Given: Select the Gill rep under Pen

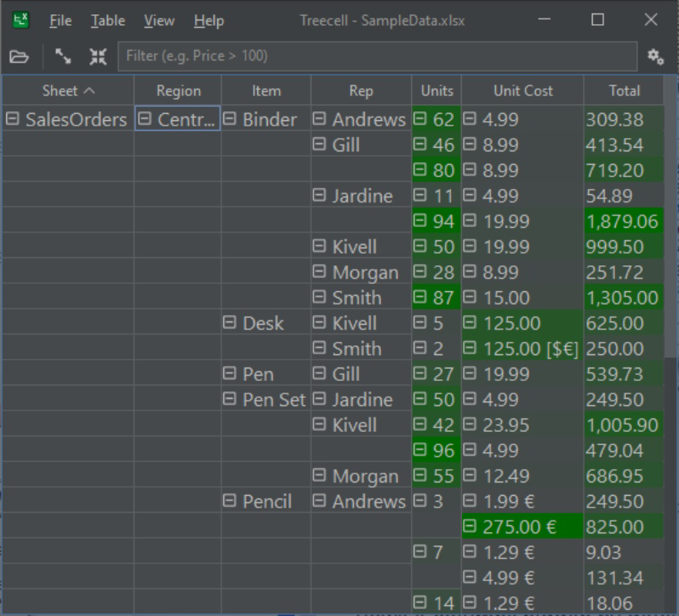Looking at the screenshot, I should point(361,374).
